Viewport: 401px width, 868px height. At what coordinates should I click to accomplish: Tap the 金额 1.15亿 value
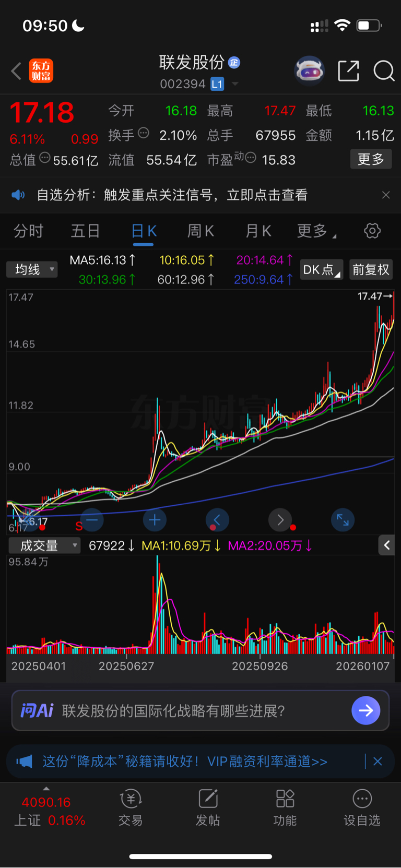pyautogui.click(x=375, y=135)
